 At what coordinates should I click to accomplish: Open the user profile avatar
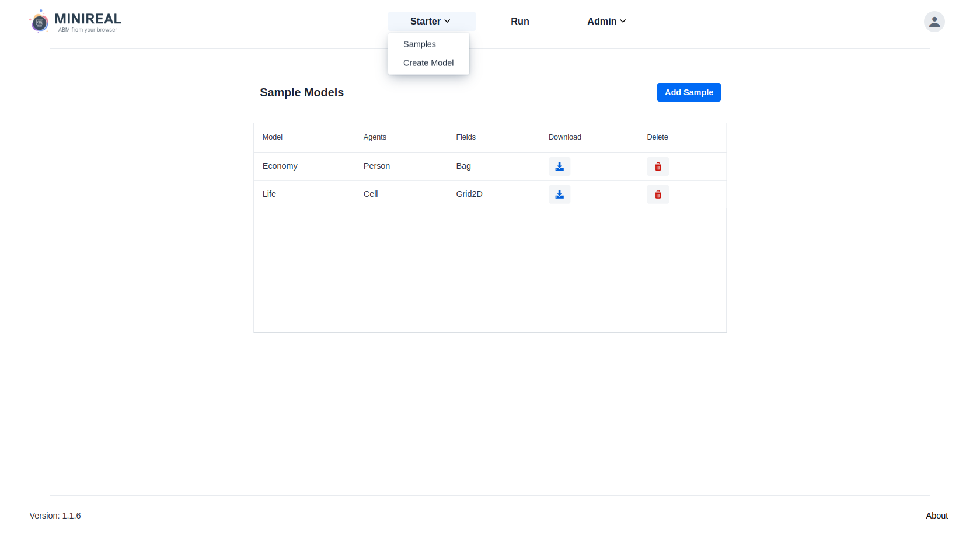click(934, 22)
